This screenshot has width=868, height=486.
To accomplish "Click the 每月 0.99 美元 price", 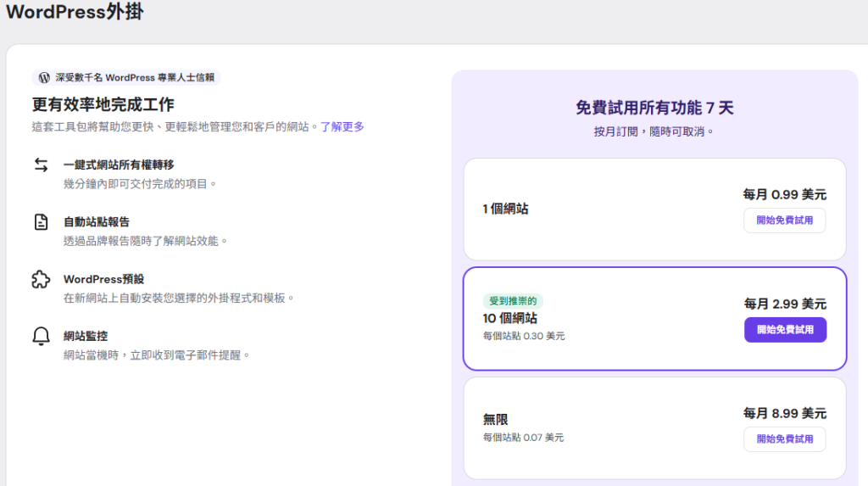I will pos(784,194).
